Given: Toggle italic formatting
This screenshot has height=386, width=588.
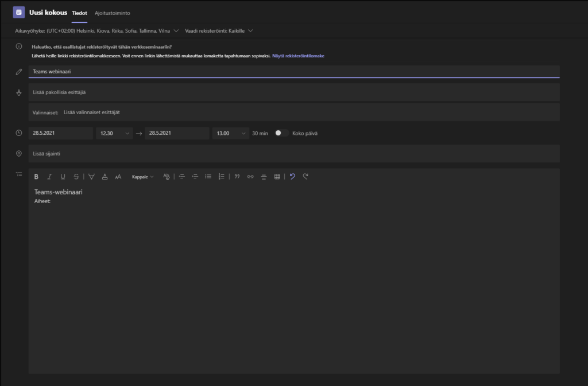Looking at the screenshot, I should [49, 177].
